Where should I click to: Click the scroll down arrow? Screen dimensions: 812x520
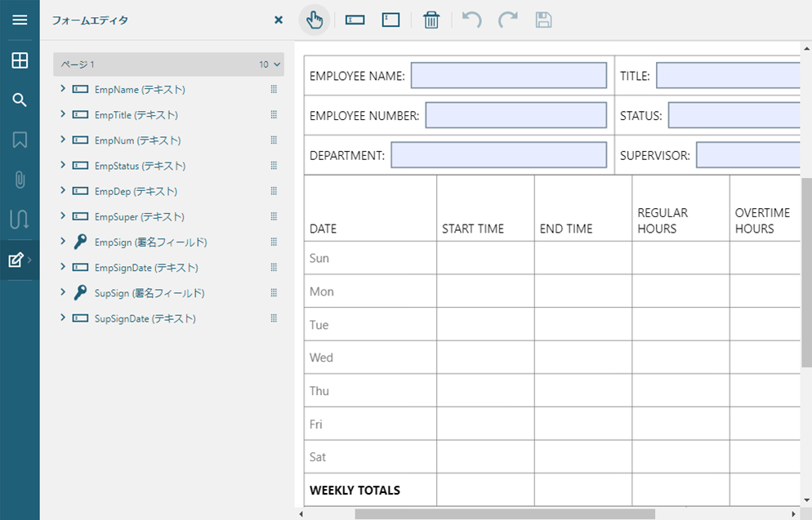click(x=806, y=500)
